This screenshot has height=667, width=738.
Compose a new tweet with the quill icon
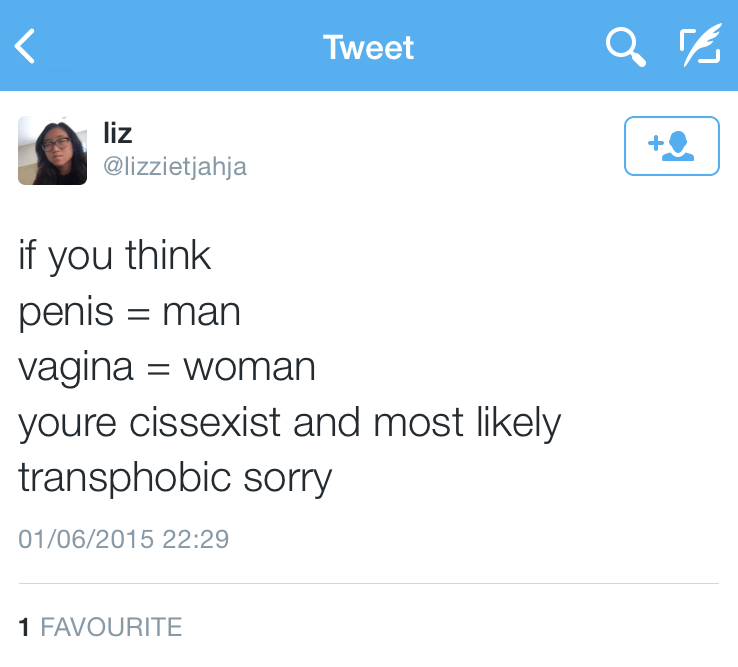pos(699,46)
